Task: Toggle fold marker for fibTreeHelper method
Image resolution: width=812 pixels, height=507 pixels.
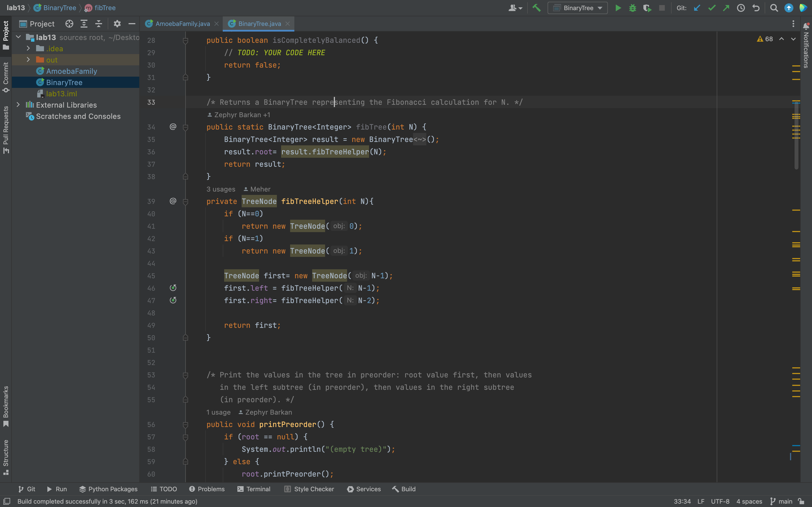Action: click(x=186, y=201)
